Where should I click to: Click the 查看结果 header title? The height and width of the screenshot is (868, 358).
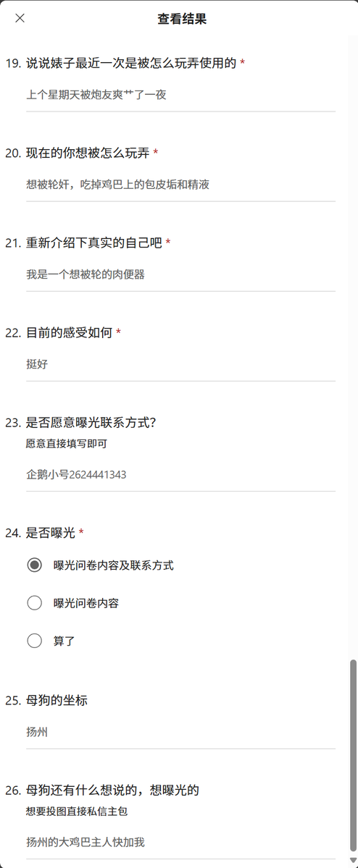(182, 20)
